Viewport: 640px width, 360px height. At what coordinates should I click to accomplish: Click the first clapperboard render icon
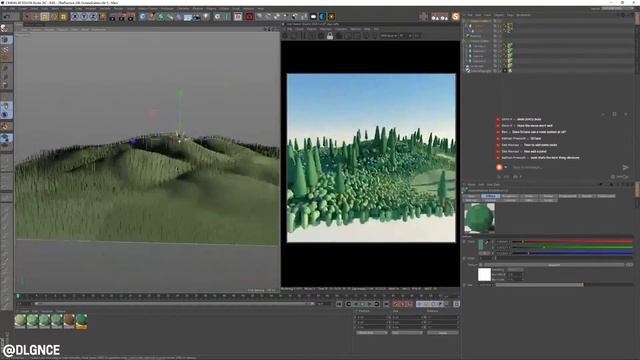click(x=113, y=17)
